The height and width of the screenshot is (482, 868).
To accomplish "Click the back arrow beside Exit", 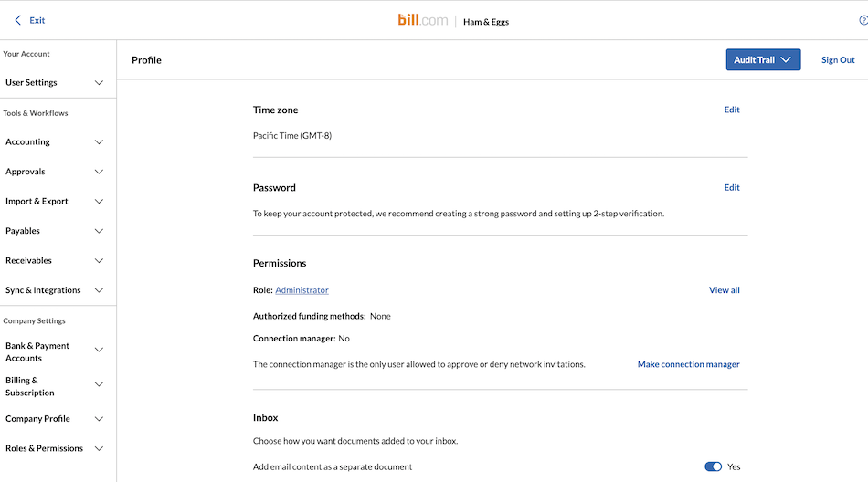I will click(x=17, y=20).
